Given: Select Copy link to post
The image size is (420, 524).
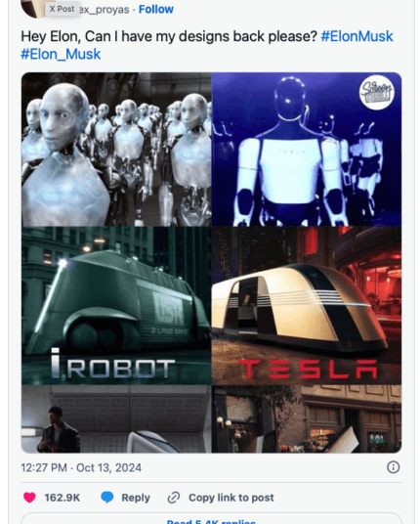Looking at the screenshot, I should [231, 498].
